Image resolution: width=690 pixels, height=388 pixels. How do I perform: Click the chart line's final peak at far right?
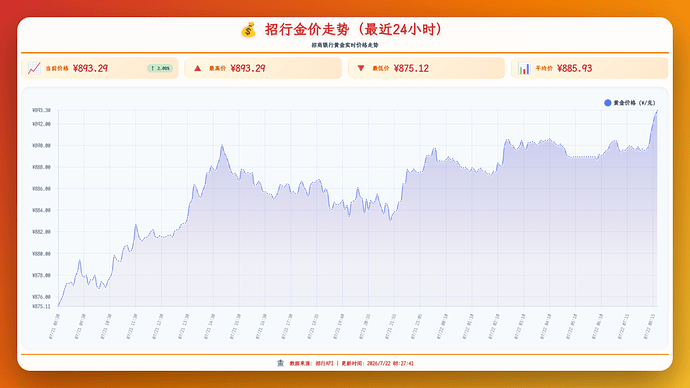pos(657,110)
